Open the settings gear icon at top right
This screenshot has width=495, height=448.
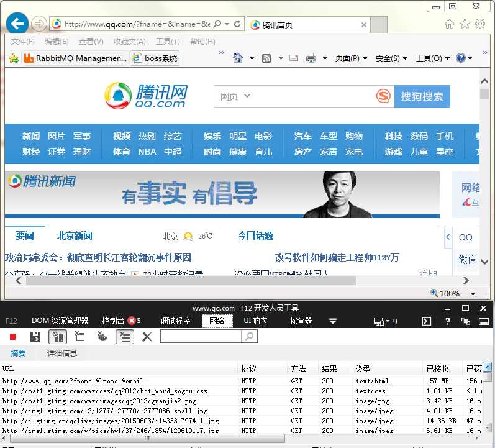480,24
